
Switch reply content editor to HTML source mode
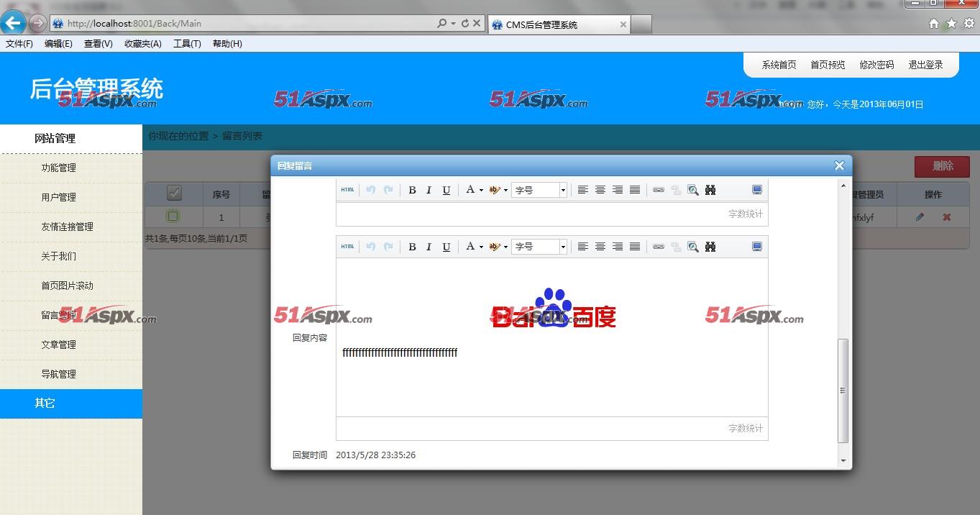[x=347, y=247]
